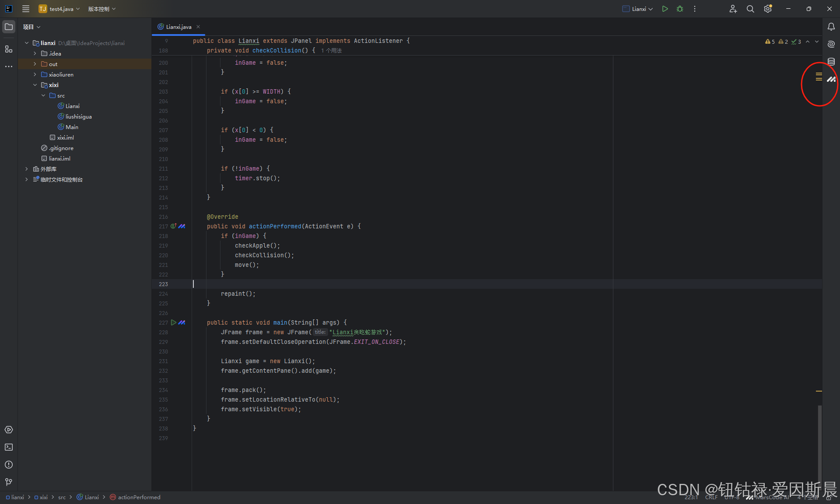The height and width of the screenshot is (504, 840).
Task: Open the Git version control tool window
Action: [x=9, y=482]
